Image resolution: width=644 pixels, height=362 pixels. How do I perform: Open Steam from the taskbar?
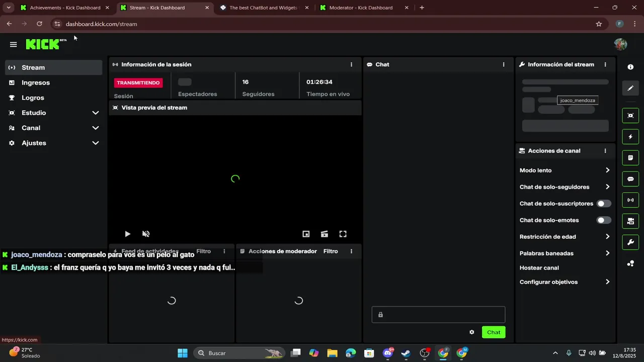(x=406, y=353)
